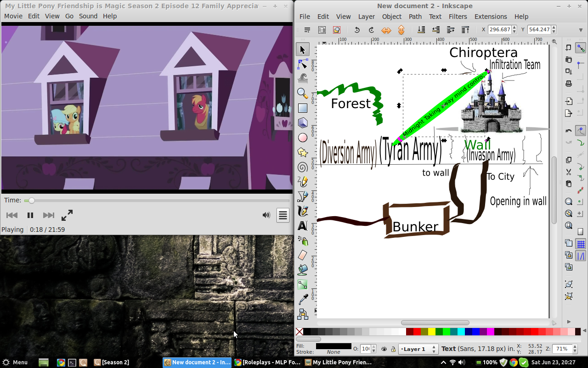
Task: Open Inkscape Filters menu
Action: pos(458,17)
